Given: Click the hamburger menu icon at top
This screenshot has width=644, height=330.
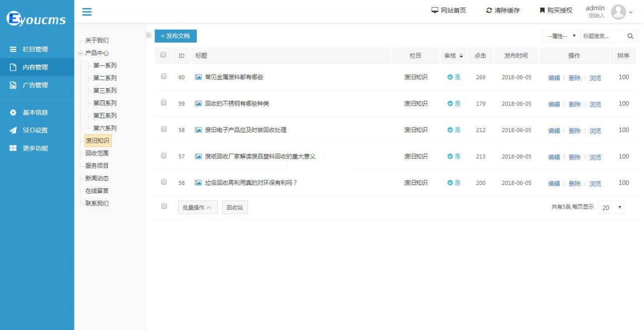Looking at the screenshot, I should click(86, 12).
